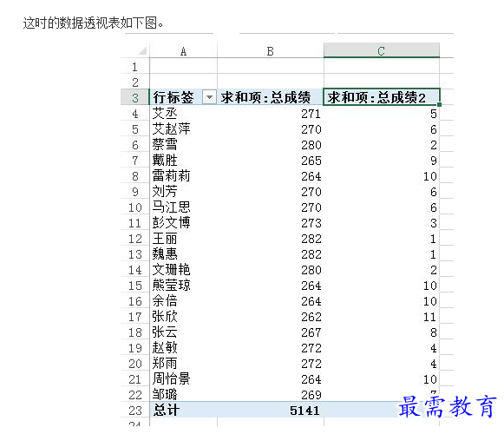Screen dimensions: 504x434
Task: Click score 282 in 王丽 row
Action: (311, 239)
